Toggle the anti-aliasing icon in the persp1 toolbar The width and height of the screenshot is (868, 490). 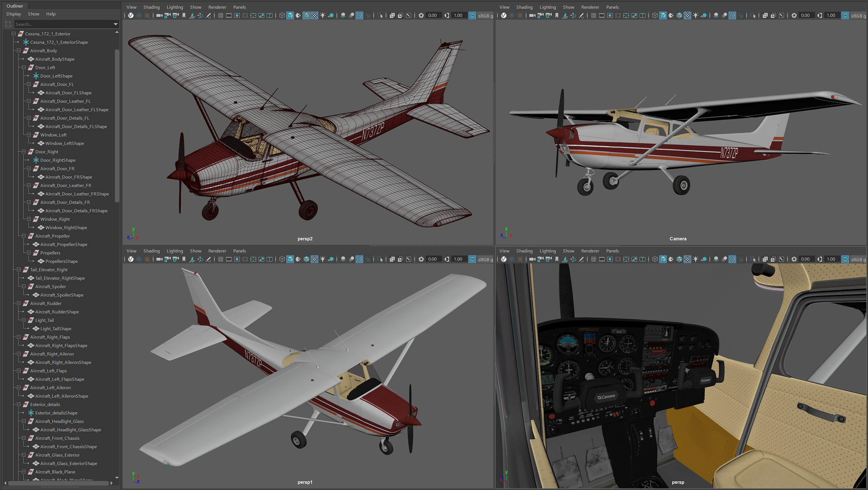(x=359, y=259)
